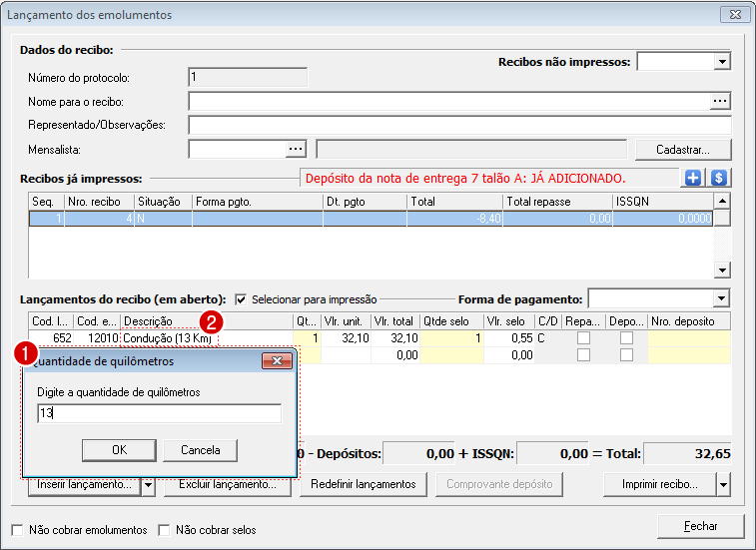
Task: Expand Imprimir recibo dropdown arrow
Action: pyautogui.click(x=723, y=485)
